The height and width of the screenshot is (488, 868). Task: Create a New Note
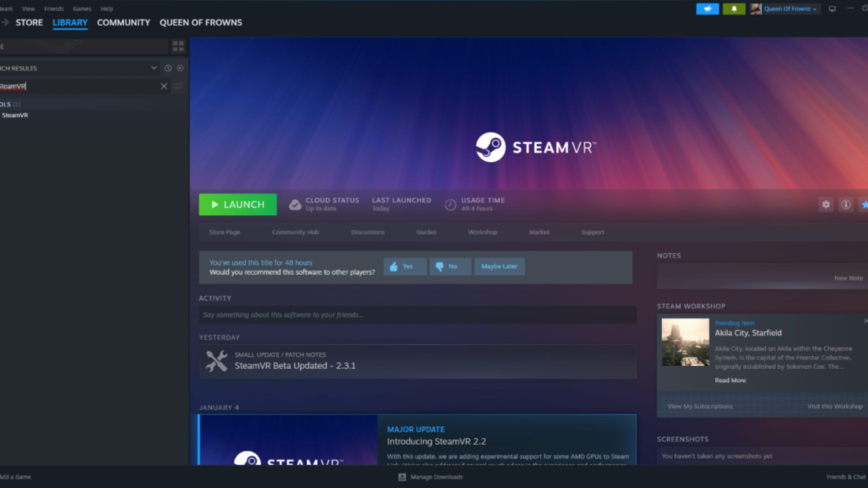pos(848,278)
